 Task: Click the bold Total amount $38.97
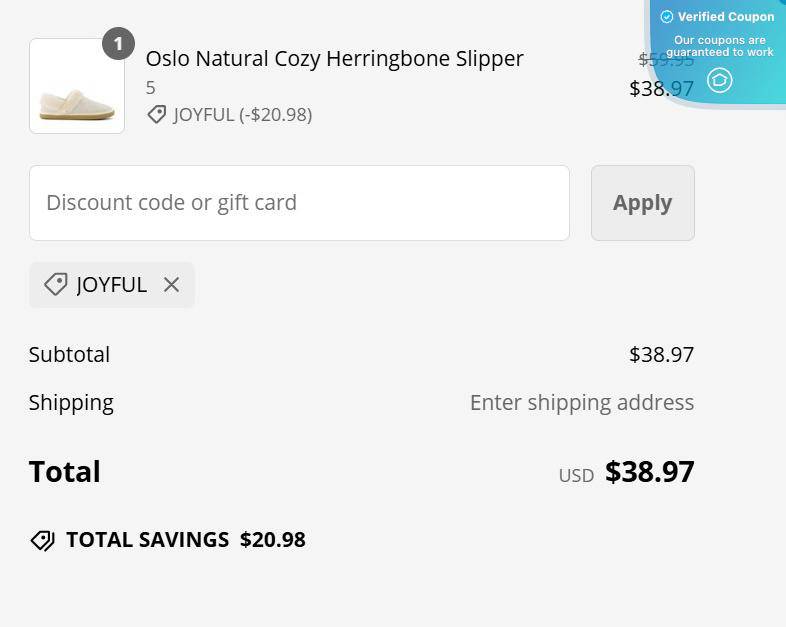click(649, 472)
